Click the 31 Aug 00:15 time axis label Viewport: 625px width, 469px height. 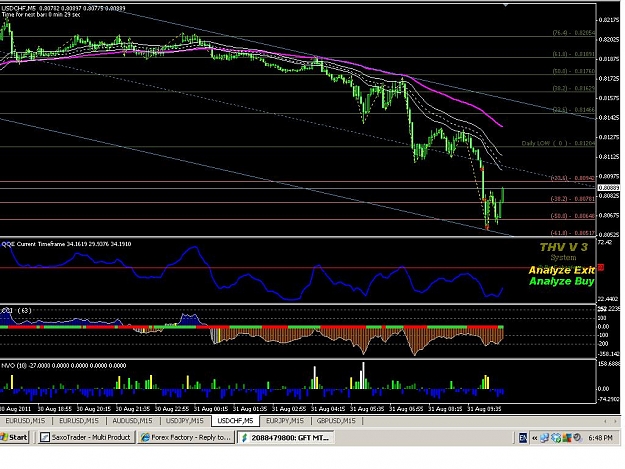tap(211, 408)
